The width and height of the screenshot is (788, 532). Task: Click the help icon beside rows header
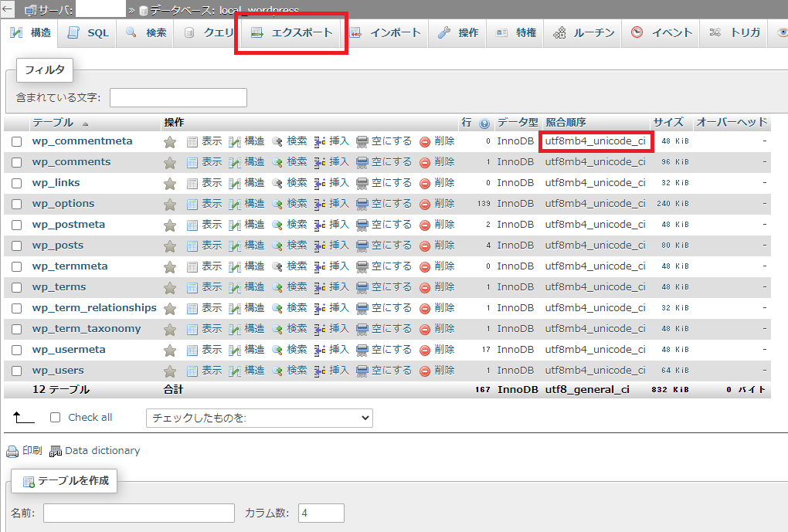[484, 123]
